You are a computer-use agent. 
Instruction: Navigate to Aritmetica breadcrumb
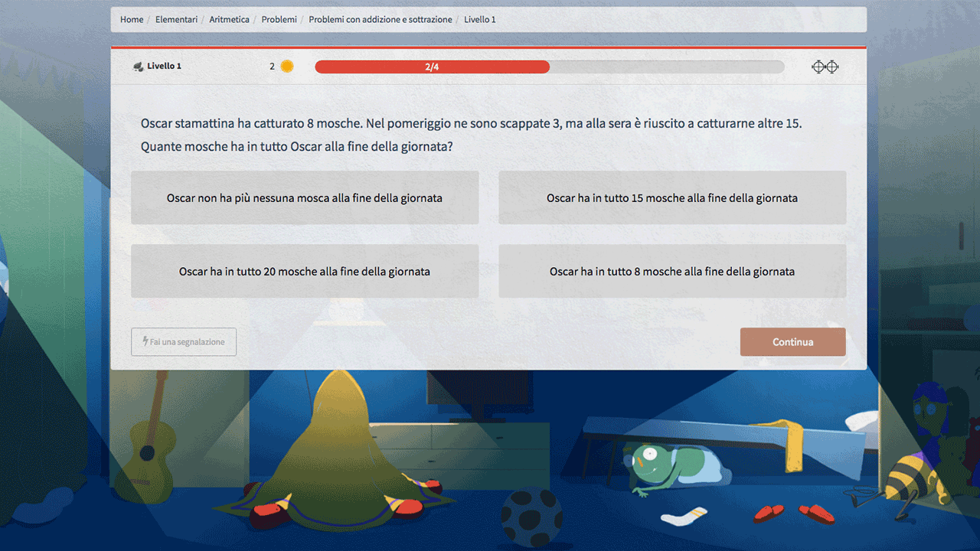(x=229, y=19)
